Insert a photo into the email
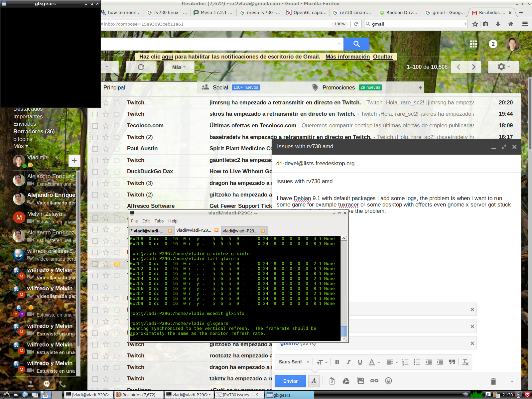This screenshot has height=399, width=532. coord(360,381)
